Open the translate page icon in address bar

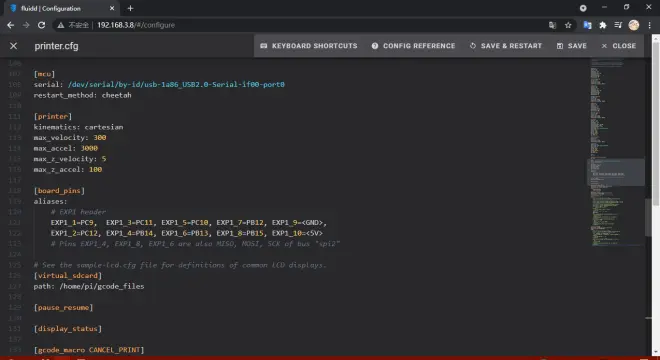(x=552, y=25)
